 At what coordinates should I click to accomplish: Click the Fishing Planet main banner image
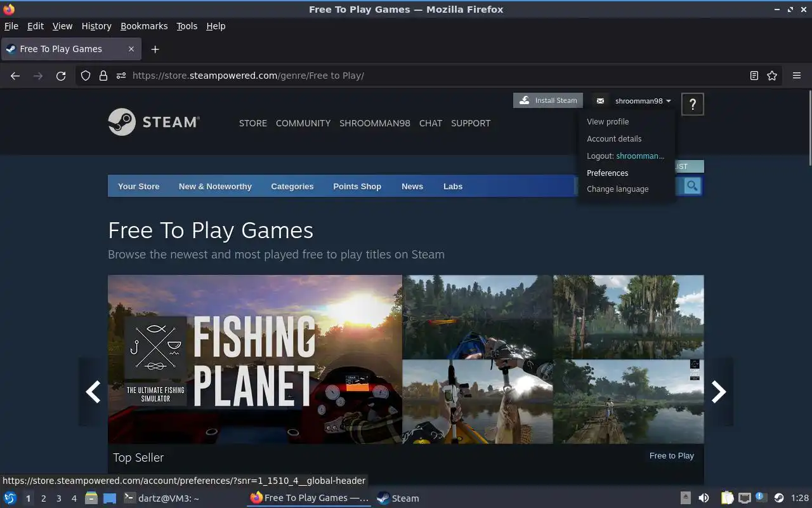pos(255,359)
